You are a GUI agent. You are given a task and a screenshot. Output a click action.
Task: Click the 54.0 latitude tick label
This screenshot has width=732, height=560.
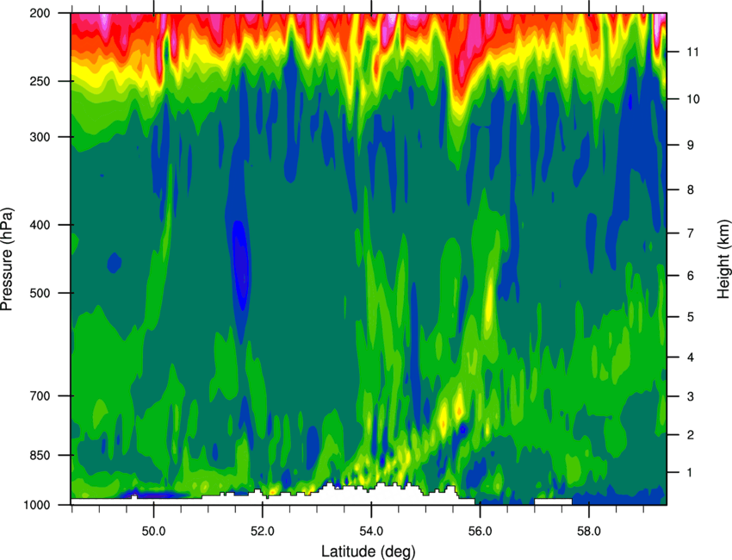click(x=371, y=532)
